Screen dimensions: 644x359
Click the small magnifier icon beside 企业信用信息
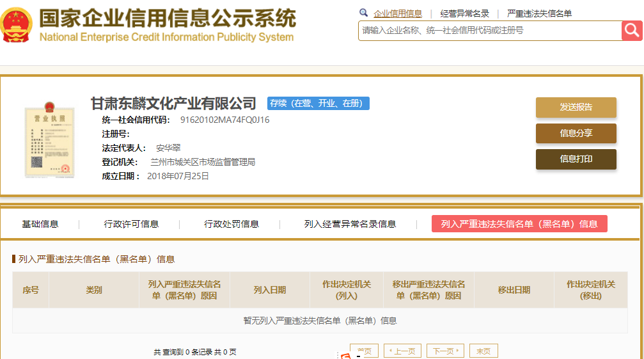363,13
